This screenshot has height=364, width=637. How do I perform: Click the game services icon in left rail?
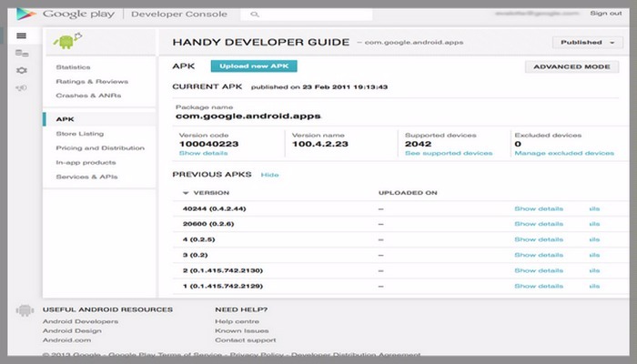point(21,54)
